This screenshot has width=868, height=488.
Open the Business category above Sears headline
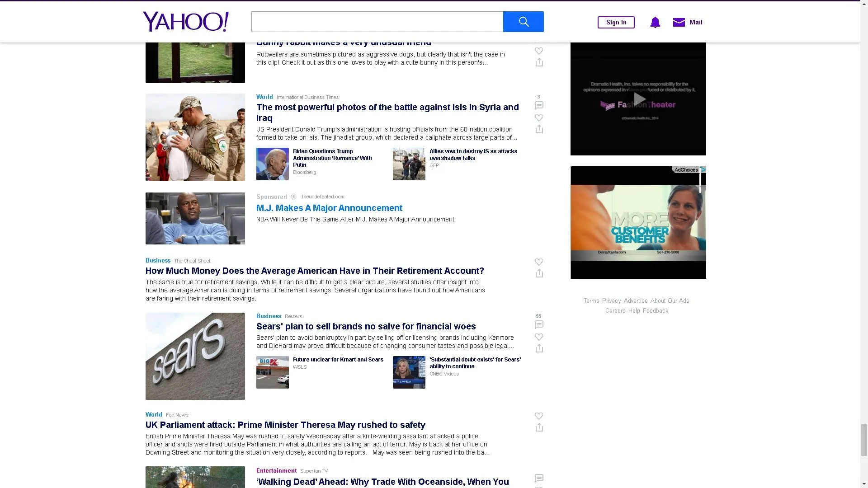[x=269, y=316]
